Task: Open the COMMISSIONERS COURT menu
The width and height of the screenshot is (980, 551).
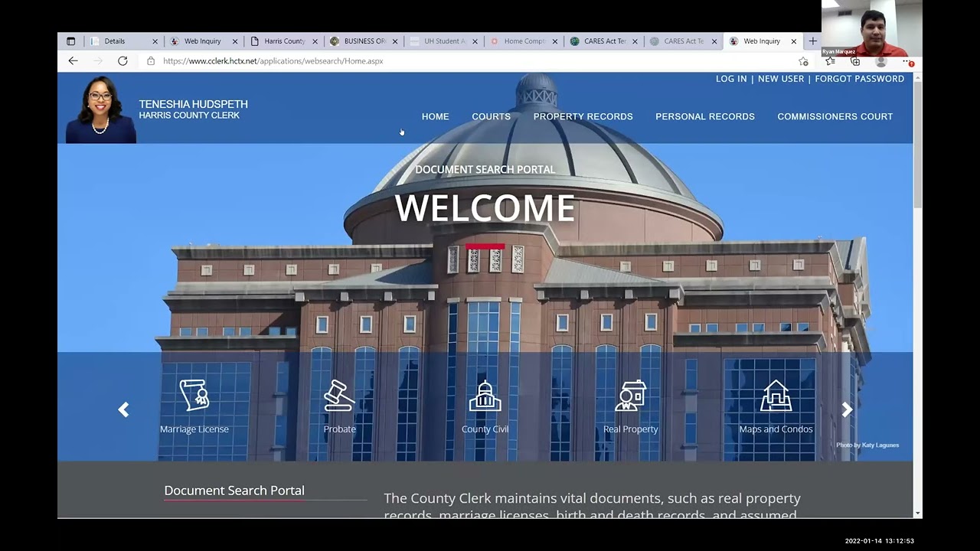Action: [x=835, y=116]
